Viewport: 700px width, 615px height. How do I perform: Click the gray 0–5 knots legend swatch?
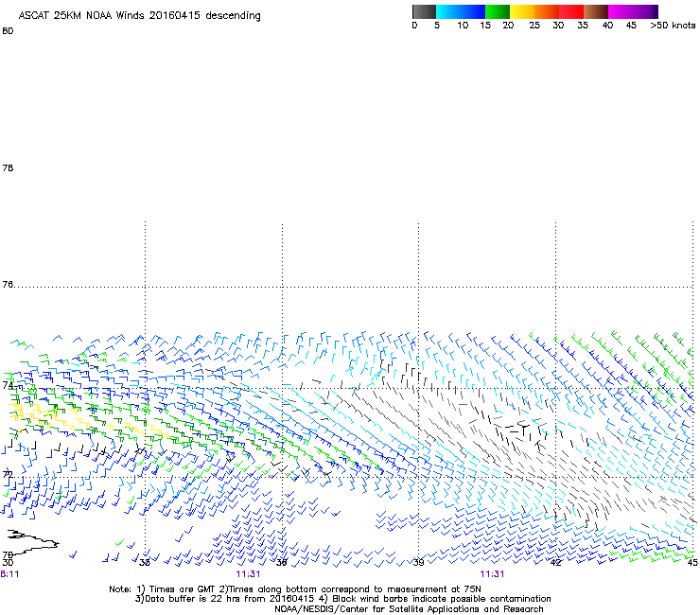click(424, 11)
